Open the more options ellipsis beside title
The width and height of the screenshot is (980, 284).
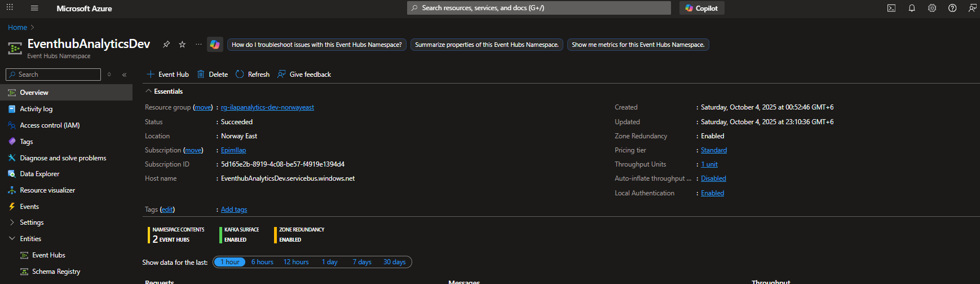pyautogui.click(x=198, y=45)
